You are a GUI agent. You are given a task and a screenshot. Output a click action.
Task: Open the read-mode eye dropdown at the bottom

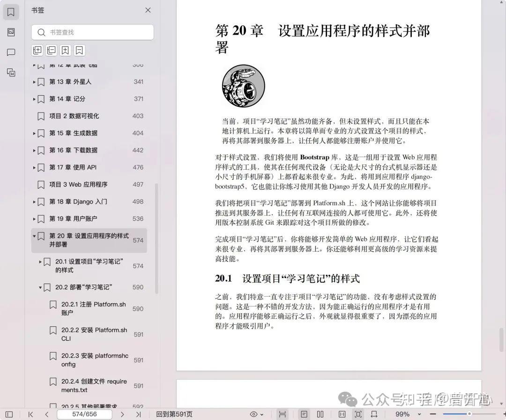coord(256,414)
